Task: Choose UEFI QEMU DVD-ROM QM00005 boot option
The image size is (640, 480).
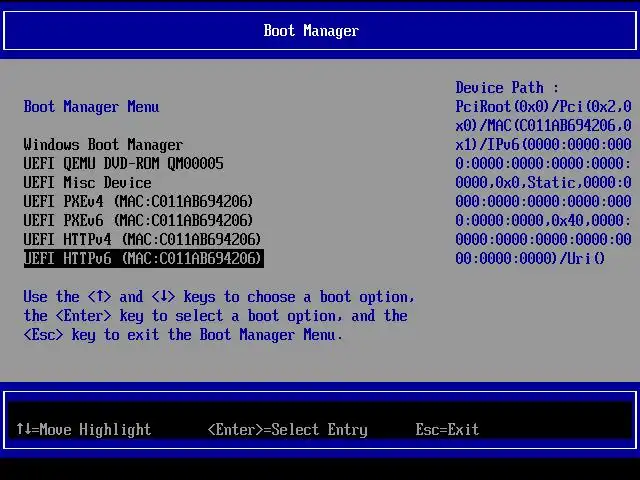Action: (x=123, y=163)
